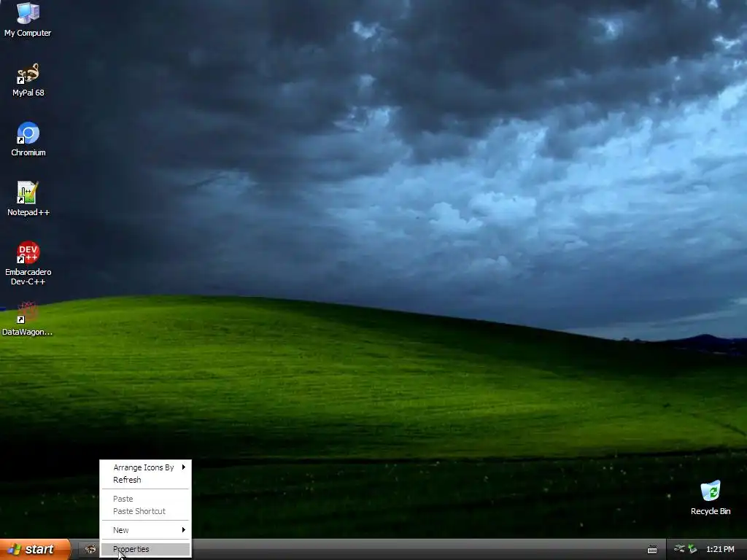Select the DataWagon desktop shortcut
Viewport: 747px width, 560px height.
(27, 319)
